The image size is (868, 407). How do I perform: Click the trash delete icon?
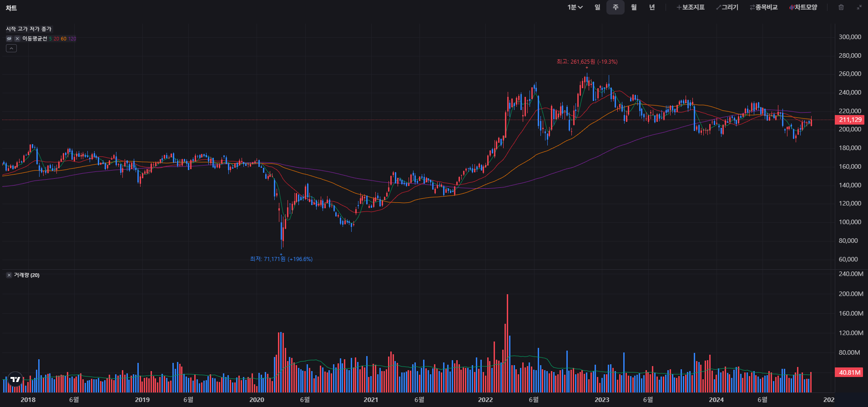[x=841, y=7]
